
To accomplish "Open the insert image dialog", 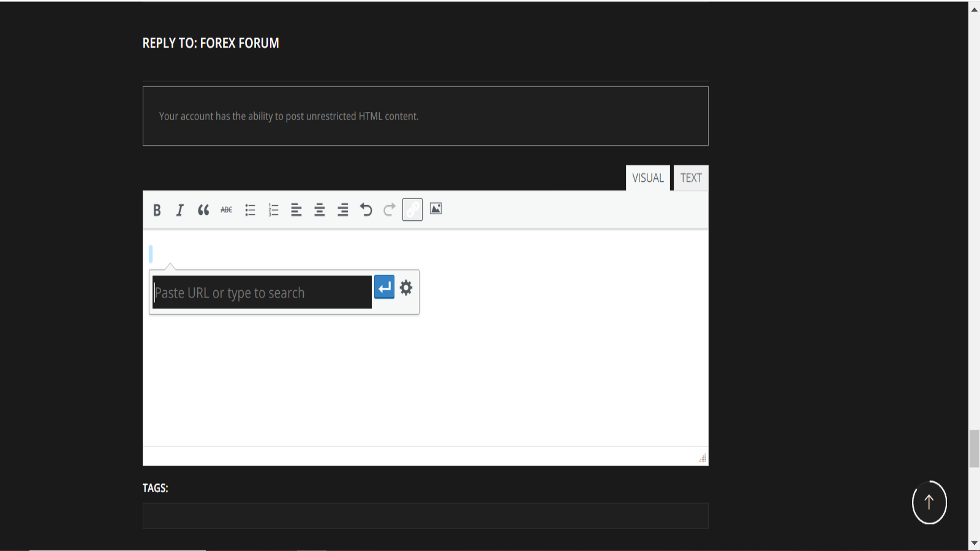I will (x=435, y=209).
